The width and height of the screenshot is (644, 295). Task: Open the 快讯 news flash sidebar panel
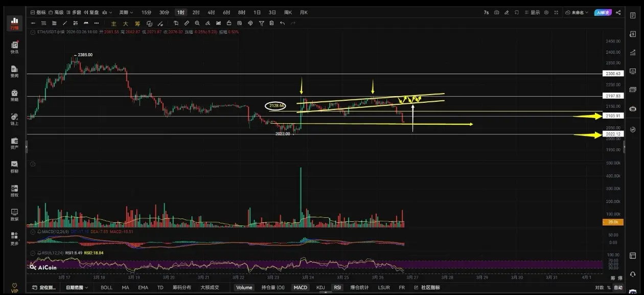(14, 48)
